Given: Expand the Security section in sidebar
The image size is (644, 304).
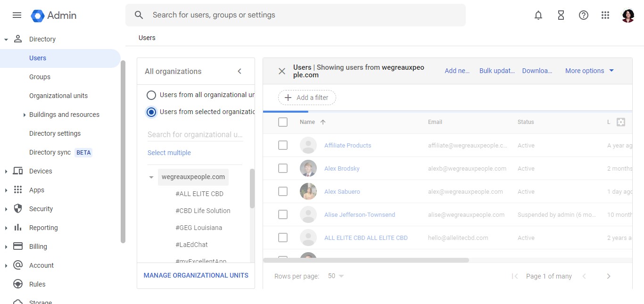Looking at the screenshot, I should point(41,209).
